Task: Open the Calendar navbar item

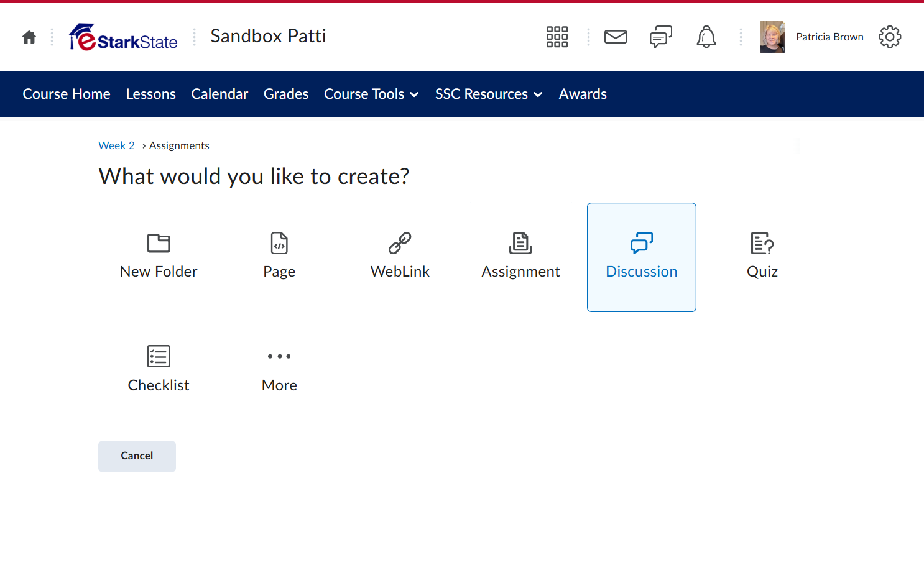Action: [219, 94]
